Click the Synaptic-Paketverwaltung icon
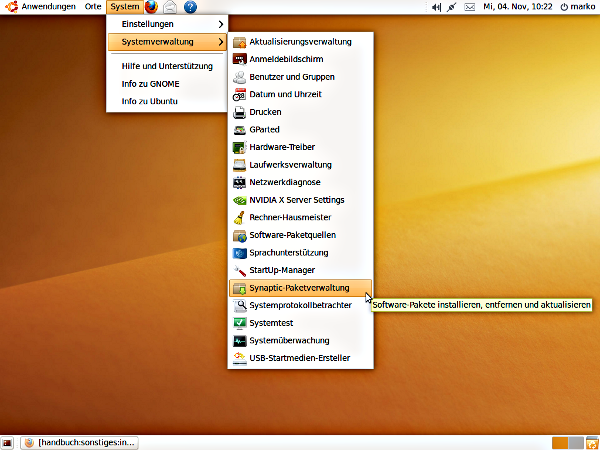 tap(240, 288)
